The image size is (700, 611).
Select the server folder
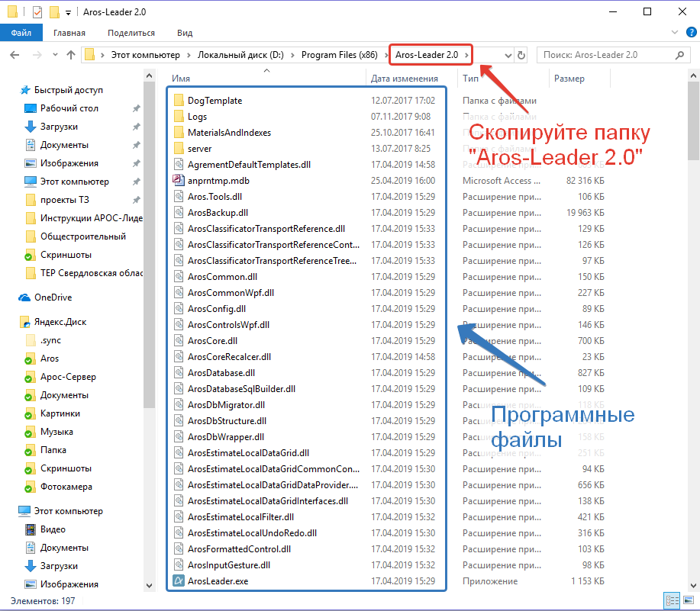tap(199, 149)
